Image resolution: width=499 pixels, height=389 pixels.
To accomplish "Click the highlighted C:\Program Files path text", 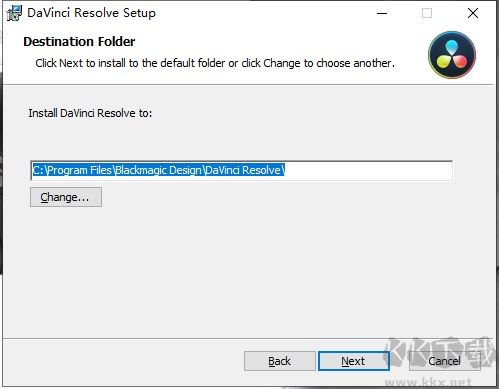I will click(159, 170).
